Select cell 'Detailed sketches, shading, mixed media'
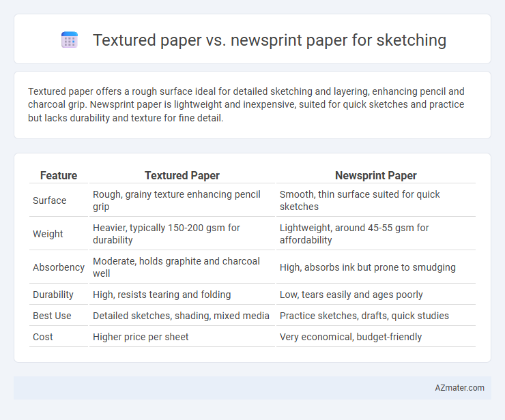Image resolution: width=505 pixels, height=420 pixels. coord(182,316)
